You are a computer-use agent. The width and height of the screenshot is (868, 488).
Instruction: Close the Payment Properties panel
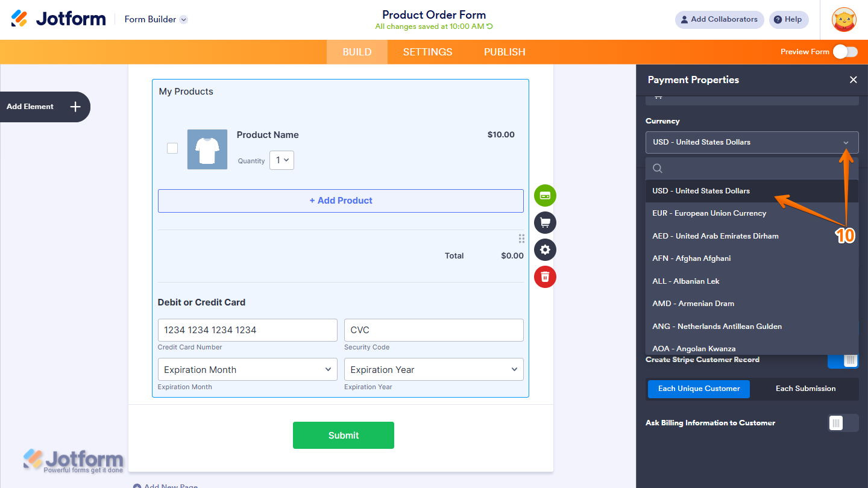tap(853, 80)
